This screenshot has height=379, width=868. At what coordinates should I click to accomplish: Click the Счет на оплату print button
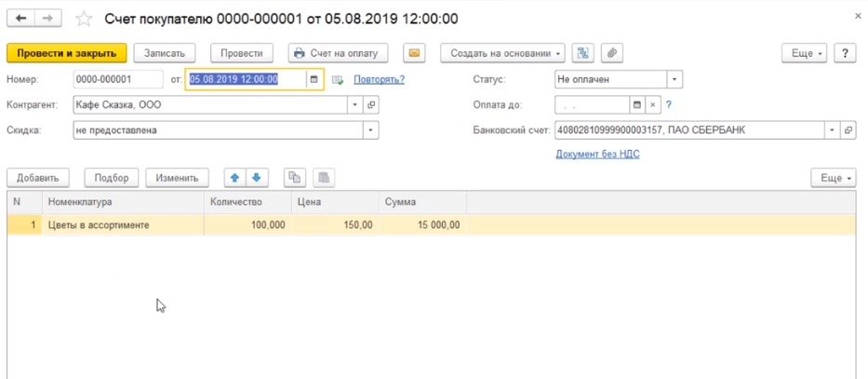337,53
